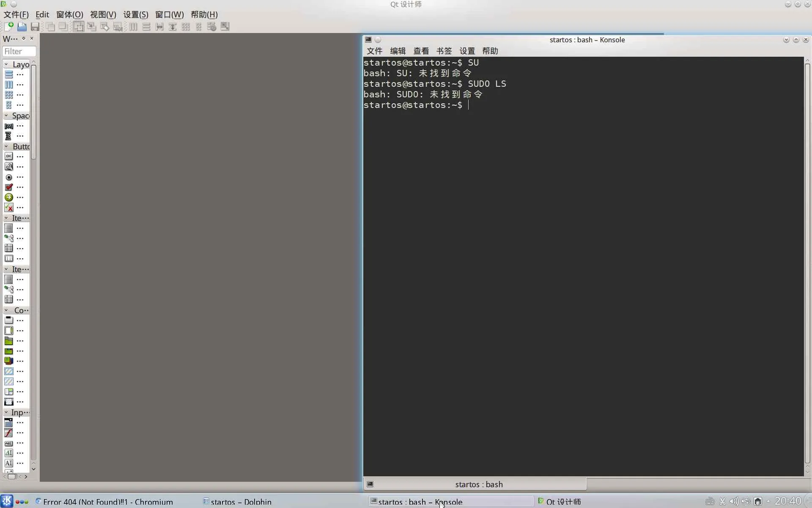Click the Lay Out in Grid toolbar icon
The image size is (812, 508).
coord(186,27)
